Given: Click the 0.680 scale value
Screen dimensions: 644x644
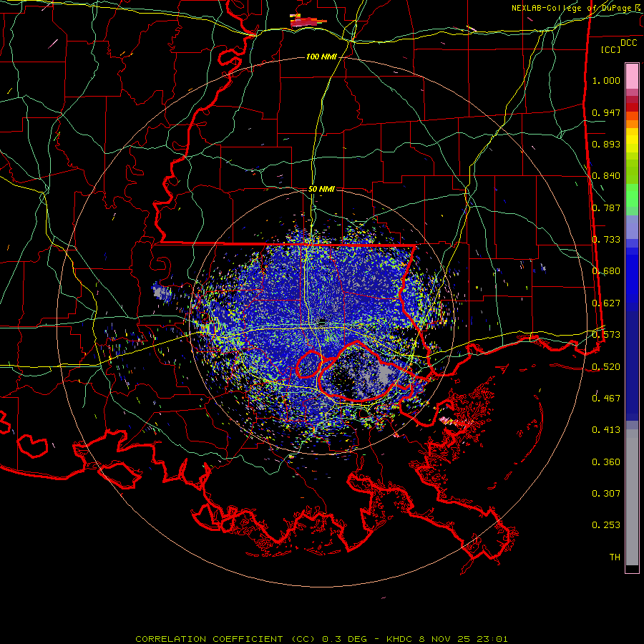Looking at the screenshot, I should tap(606, 271).
